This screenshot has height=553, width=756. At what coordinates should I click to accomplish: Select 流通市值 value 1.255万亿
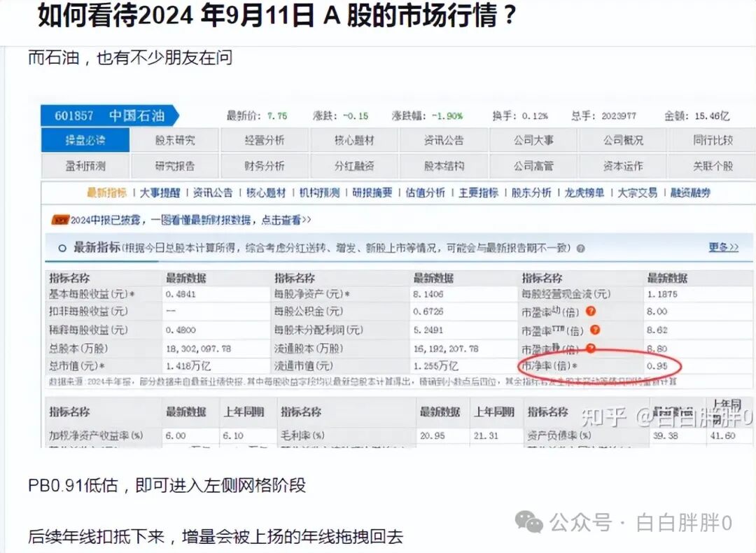436,366
